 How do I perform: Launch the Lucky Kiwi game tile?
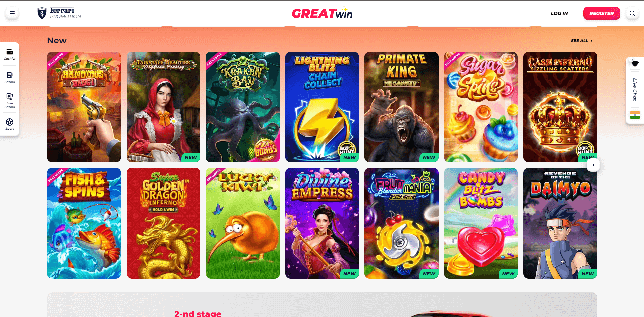pyautogui.click(x=243, y=223)
